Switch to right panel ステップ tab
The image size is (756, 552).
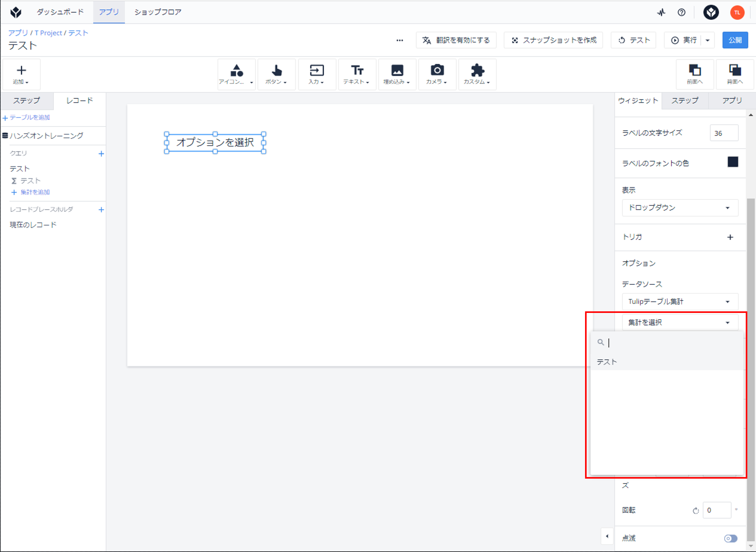pos(685,101)
